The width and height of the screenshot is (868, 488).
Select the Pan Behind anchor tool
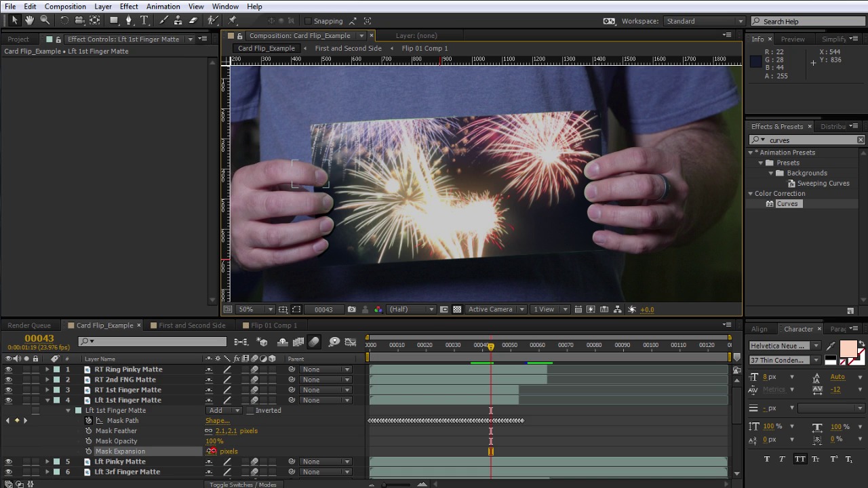pos(95,20)
